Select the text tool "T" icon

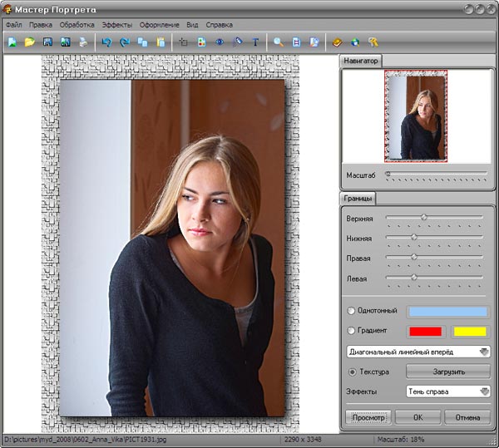255,42
